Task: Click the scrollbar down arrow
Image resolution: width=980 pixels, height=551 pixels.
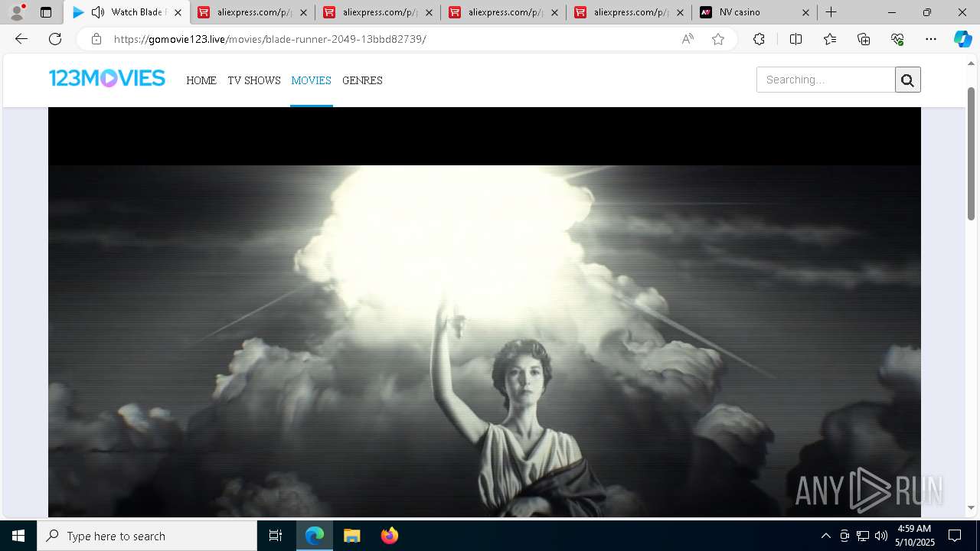Action: tap(972, 507)
